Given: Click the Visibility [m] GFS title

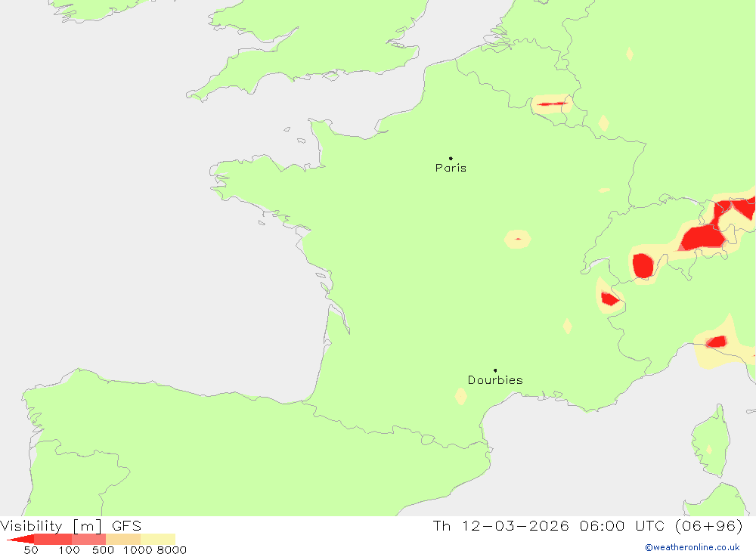Looking at the screenshot, I should (71, 525).
